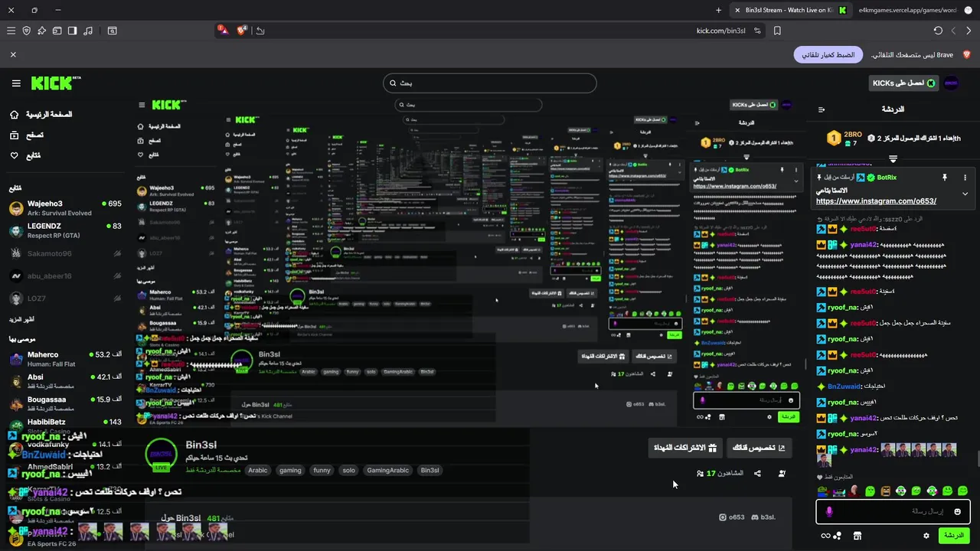The image size is (980, 551).
Task: Switch to the Bin3sl Stream Kick tab
Action: [790, 10]
